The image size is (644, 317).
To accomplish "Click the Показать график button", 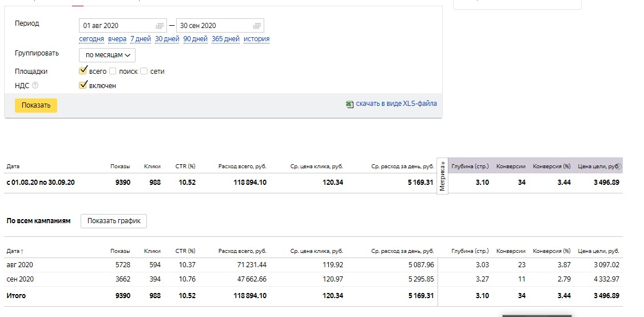I will (114, 221).
